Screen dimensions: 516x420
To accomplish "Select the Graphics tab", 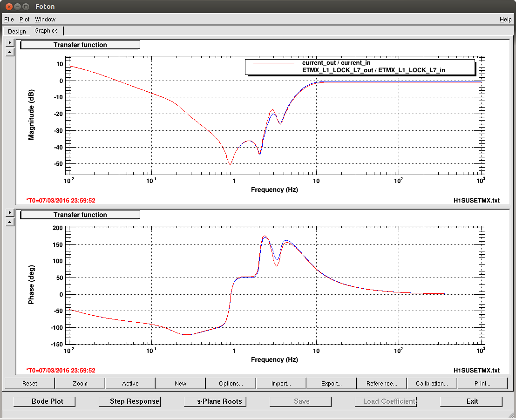I will point(46,31).
